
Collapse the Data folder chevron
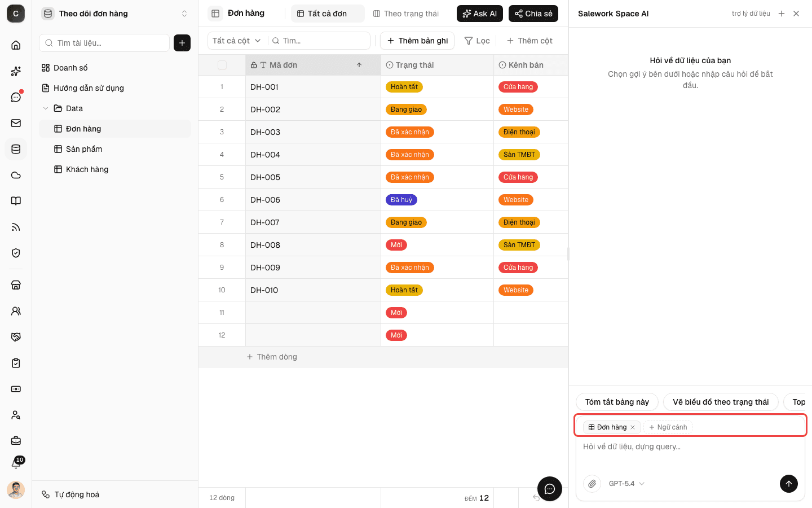point(46,108)
